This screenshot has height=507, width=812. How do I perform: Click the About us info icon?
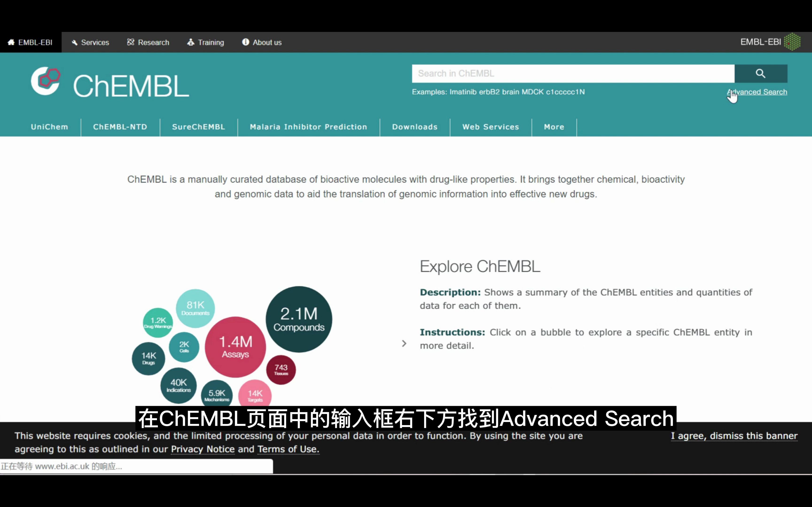246,42
